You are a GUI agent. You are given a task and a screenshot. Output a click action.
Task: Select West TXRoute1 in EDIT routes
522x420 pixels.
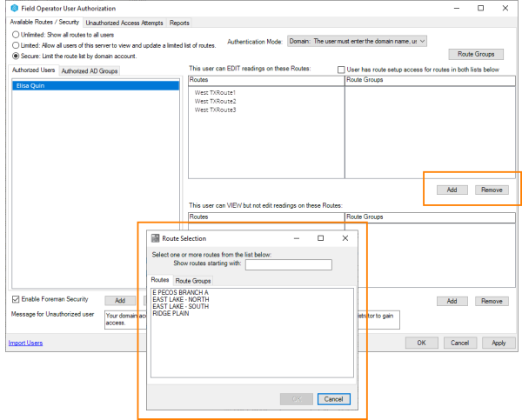point(215,92)
